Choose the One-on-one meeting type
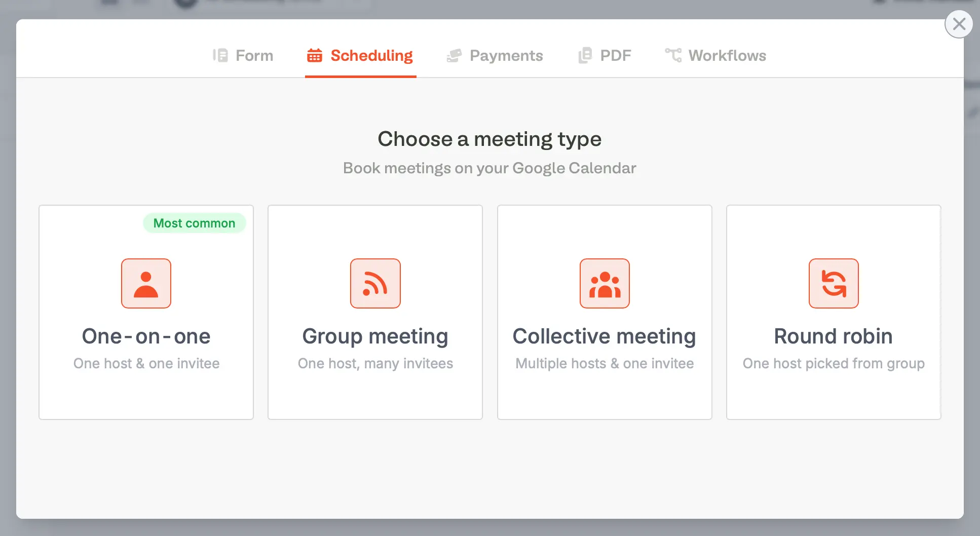This screenshot has width=980, height=536. click(146, 312)
